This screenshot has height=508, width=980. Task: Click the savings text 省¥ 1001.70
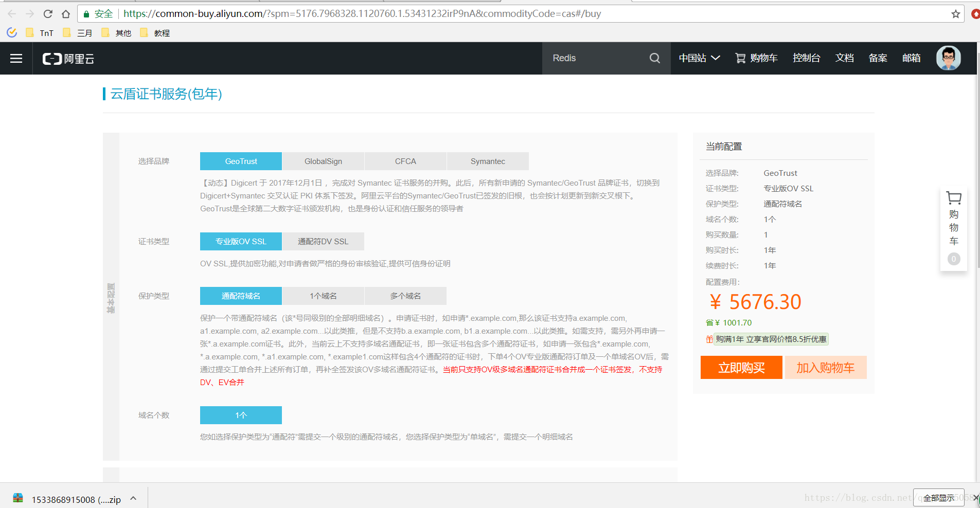click(x=728, y=323)
